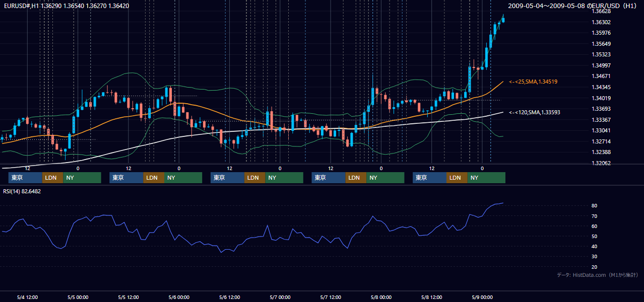Click price axis value 1.34345

pyautogui.click(x=601, y=87)
